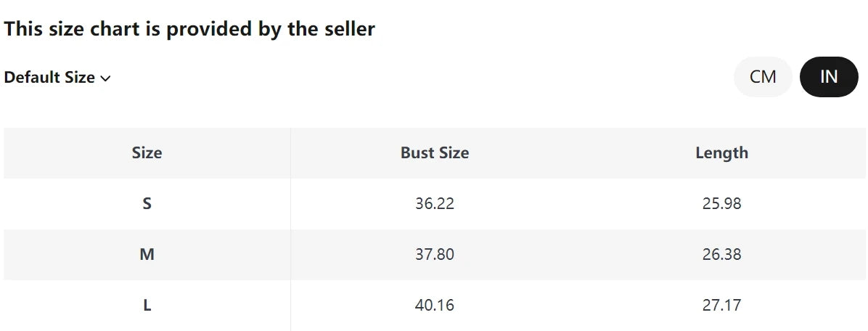Click the Bust Size column header
Screen dimensions: 868x331
coord(435,153)
